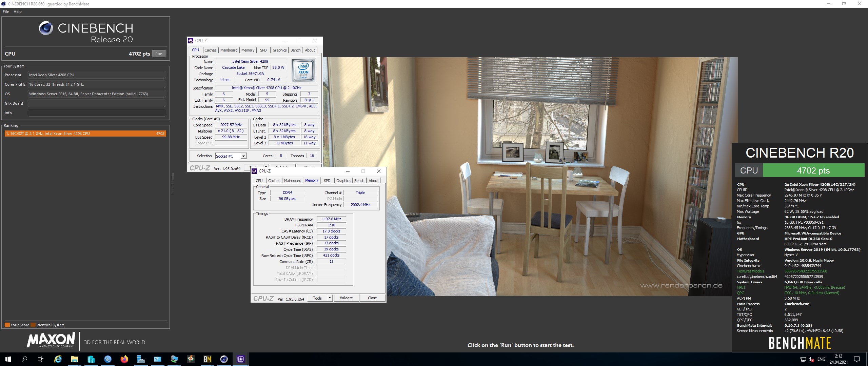Viewport: 868px width, 366px height.
Task: Launch Internet Explorer from taskbar
Action: click(x=58, y=359)
